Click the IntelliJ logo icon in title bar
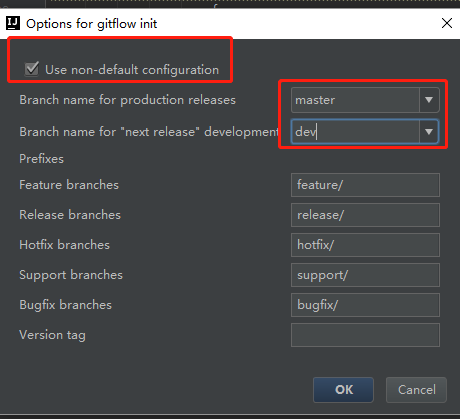The height and width of the screenshot is (419, 460). pos(13,23)
